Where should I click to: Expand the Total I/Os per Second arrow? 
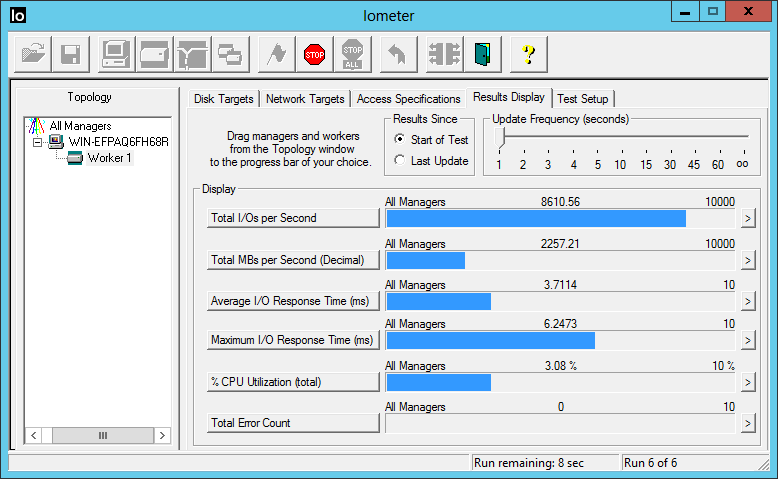(746, 218)
